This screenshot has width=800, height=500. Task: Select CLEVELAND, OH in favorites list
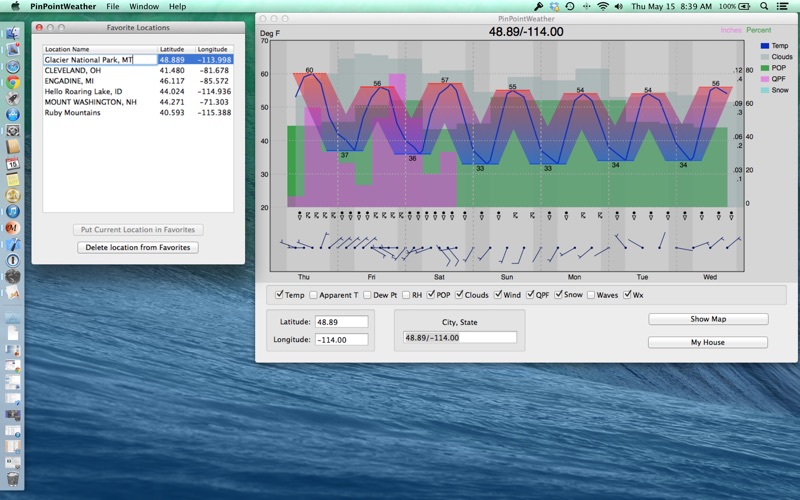click(x=138, y=70)
